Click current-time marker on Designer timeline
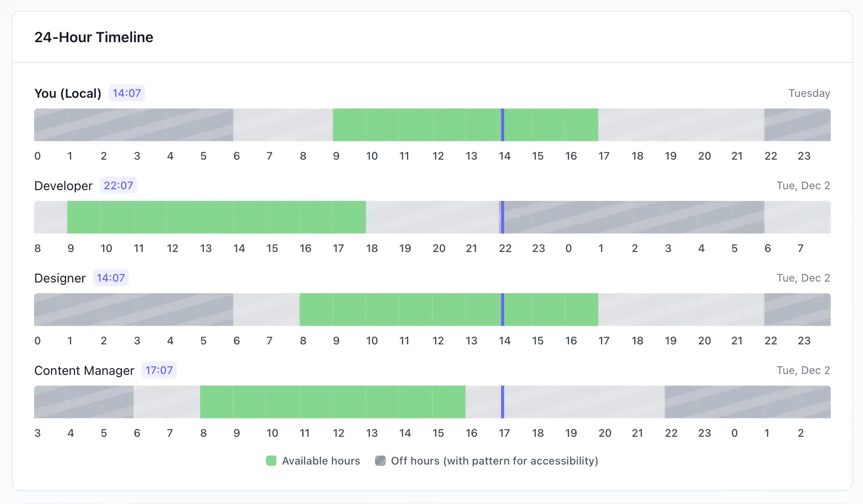 coord(502,309)
